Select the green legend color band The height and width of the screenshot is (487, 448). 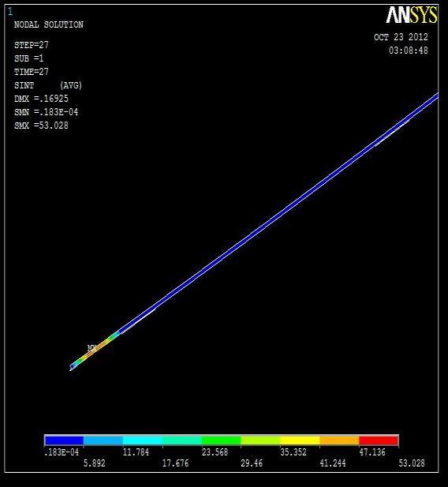[x=222, y=440]
